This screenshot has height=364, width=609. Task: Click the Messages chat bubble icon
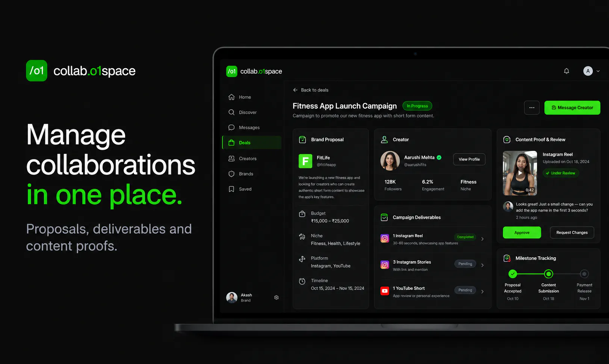pos(231,128)
